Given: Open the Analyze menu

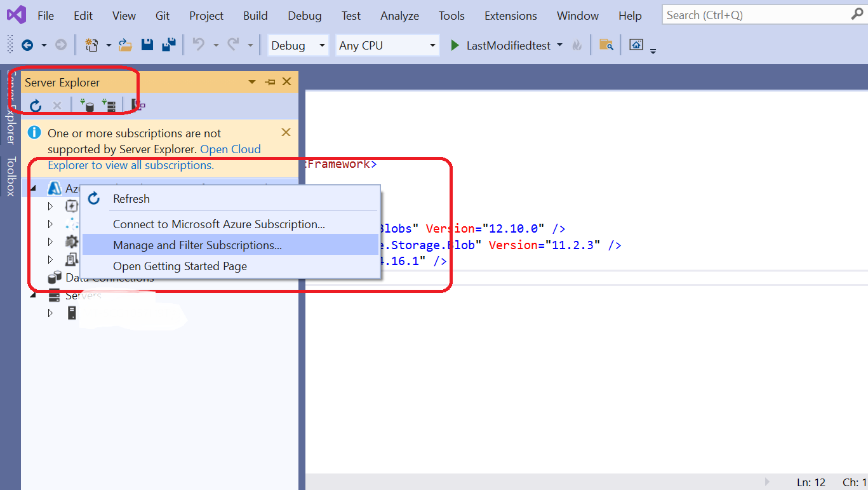Looking at the screenshot, I should pyautogui.click(x=399, y=15).
